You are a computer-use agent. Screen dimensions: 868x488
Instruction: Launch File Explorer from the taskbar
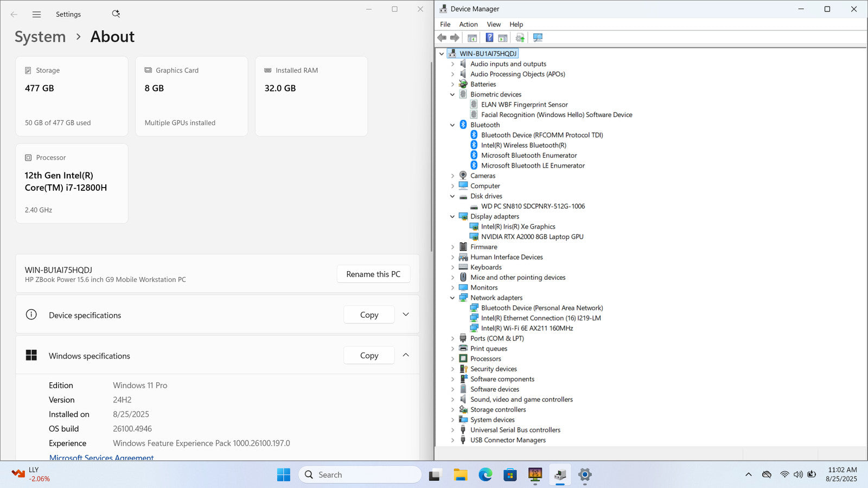(461, 474)
